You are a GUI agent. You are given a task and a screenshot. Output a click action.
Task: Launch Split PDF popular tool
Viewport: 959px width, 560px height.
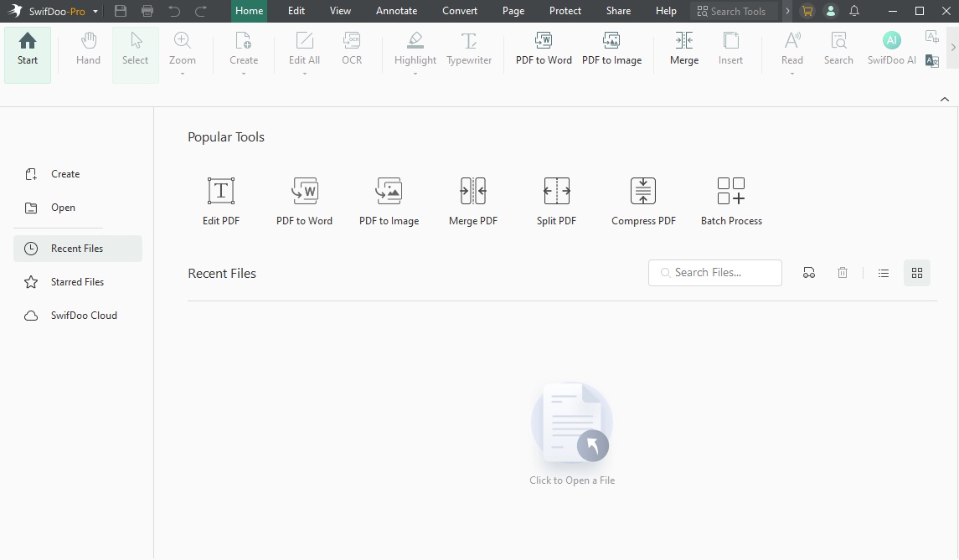[557, 202]
